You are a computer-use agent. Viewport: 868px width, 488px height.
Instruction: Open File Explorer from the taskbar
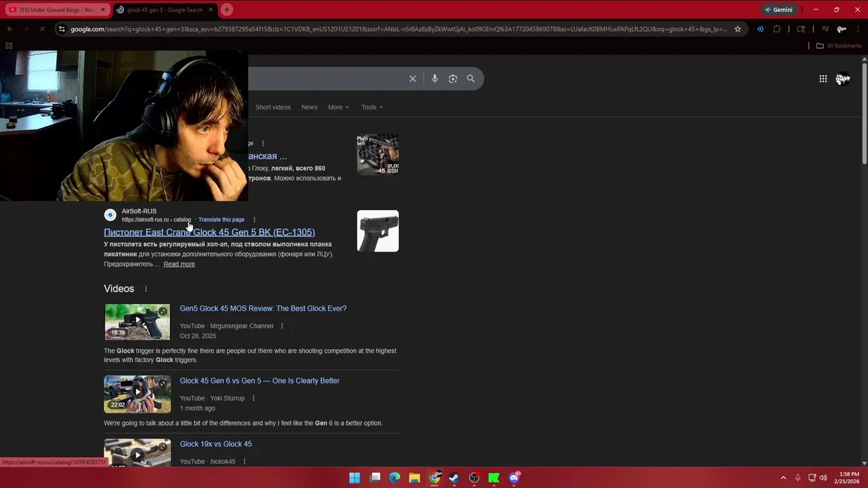(414, 478)
